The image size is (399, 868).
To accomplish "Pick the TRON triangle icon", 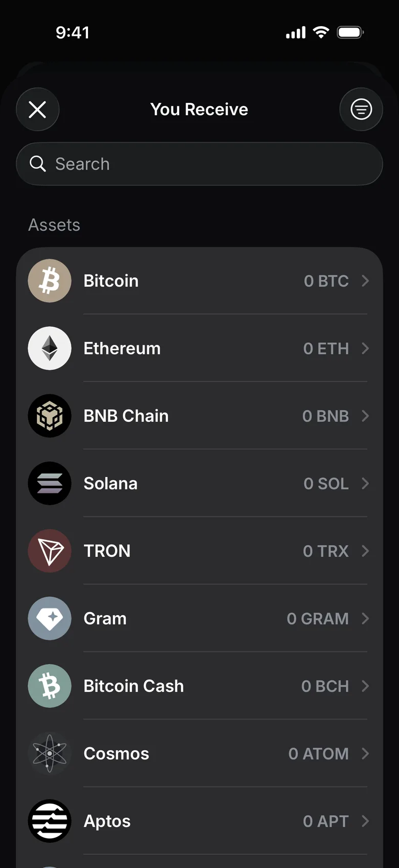I will (50, 551).
